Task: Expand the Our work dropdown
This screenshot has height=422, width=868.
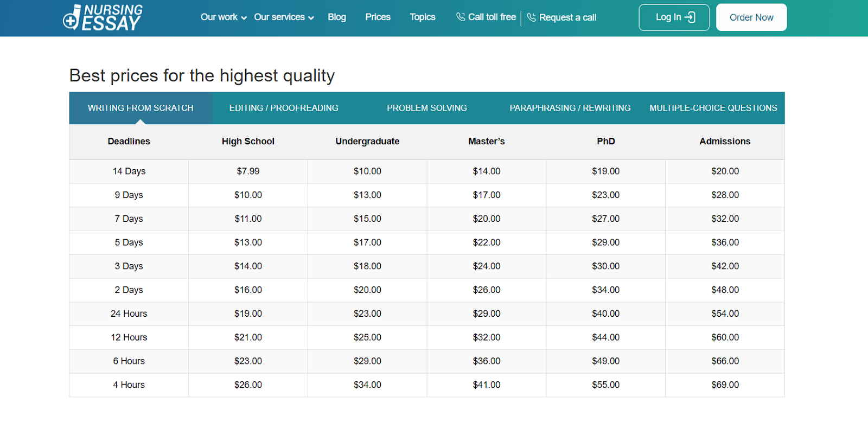Action: pyautogui.click(x=224, y=17)
